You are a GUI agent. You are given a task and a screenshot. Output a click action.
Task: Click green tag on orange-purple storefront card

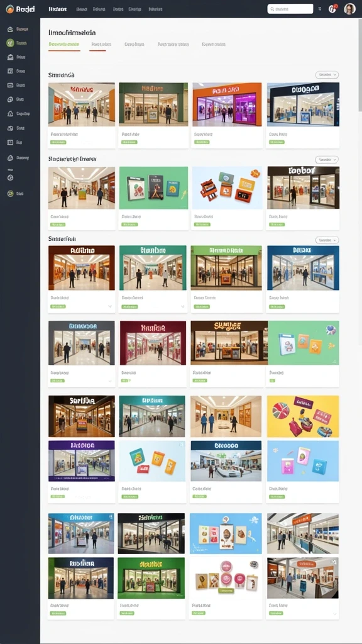(x=202, y=142)
